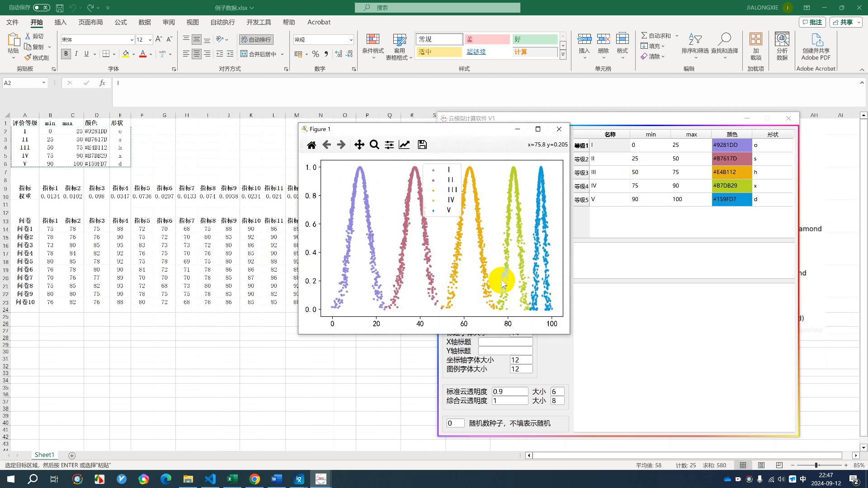Viewport: 868px width, 488px height.
Task: Toggle Bold formatting button
Action: click(x=66, y=54)
